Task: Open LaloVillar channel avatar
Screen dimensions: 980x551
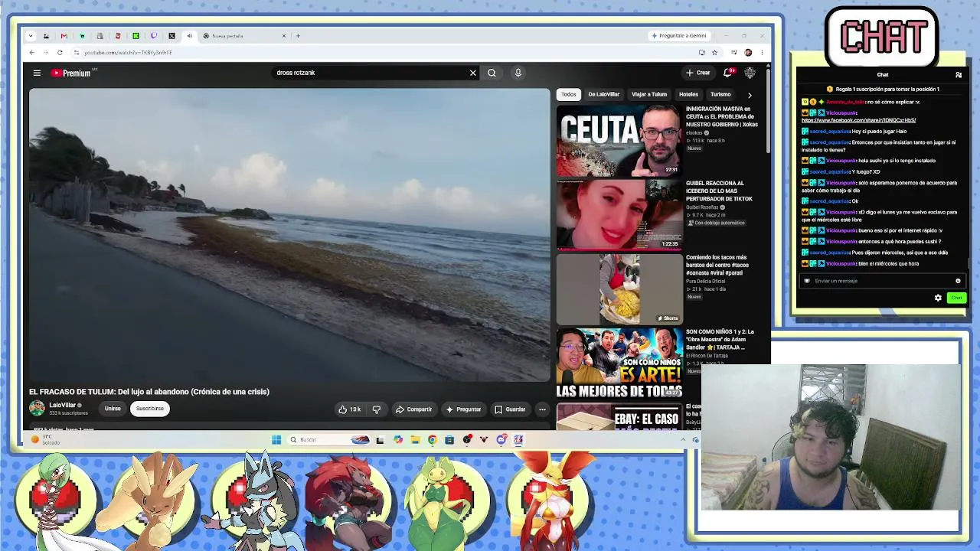Action: coord(37,409)
